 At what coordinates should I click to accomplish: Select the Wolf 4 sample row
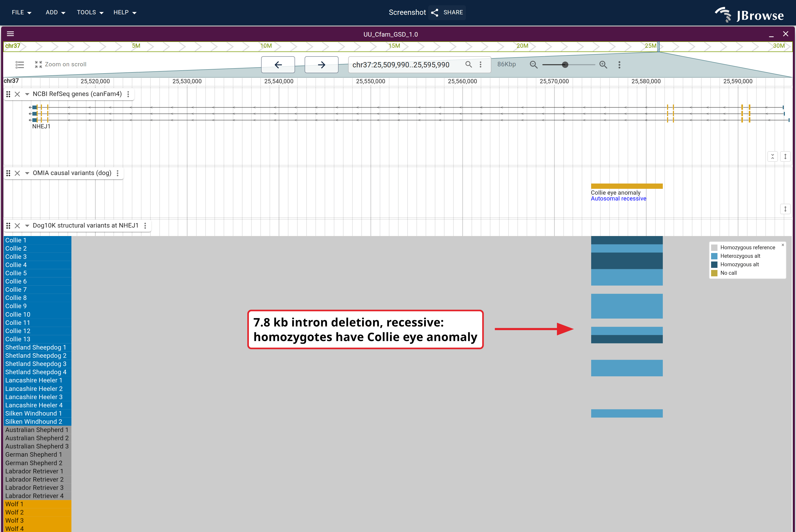[x=37, y=529]
